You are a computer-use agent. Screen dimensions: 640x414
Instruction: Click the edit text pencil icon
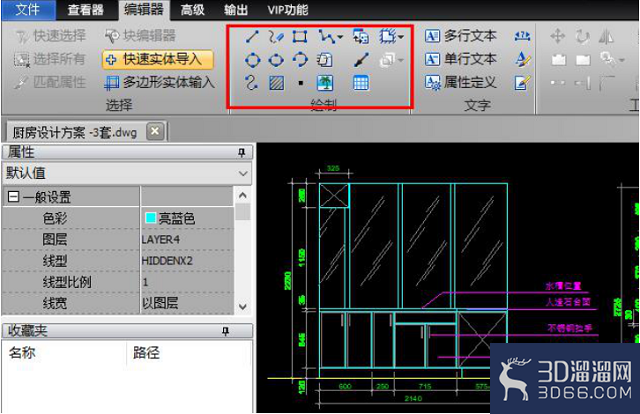tap(522, 83)
